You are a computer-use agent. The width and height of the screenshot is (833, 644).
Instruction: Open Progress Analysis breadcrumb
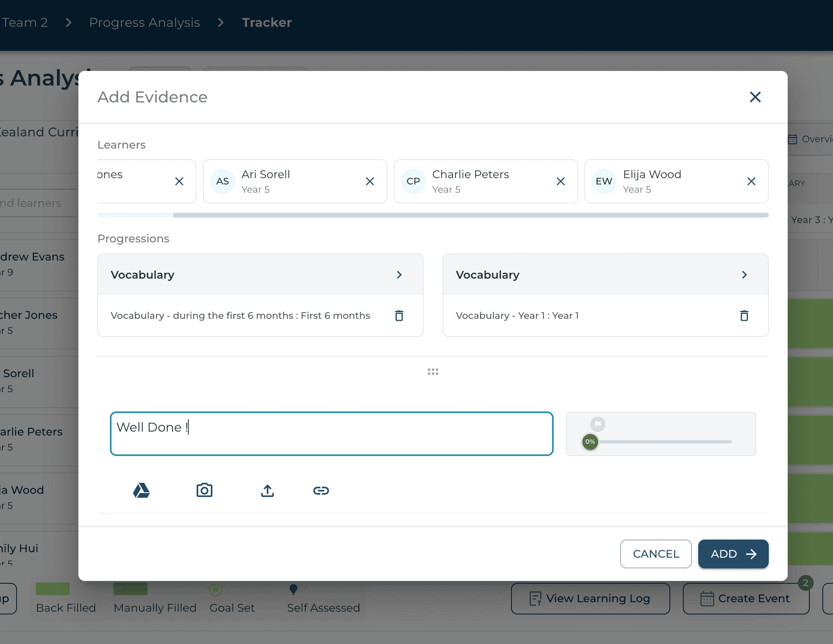point(144,22)
